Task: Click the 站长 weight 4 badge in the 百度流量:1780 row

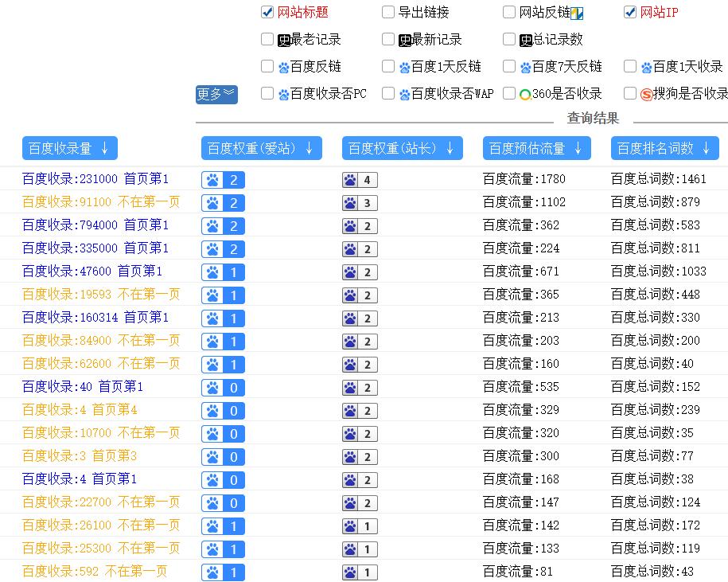Action: pos(360,180)
